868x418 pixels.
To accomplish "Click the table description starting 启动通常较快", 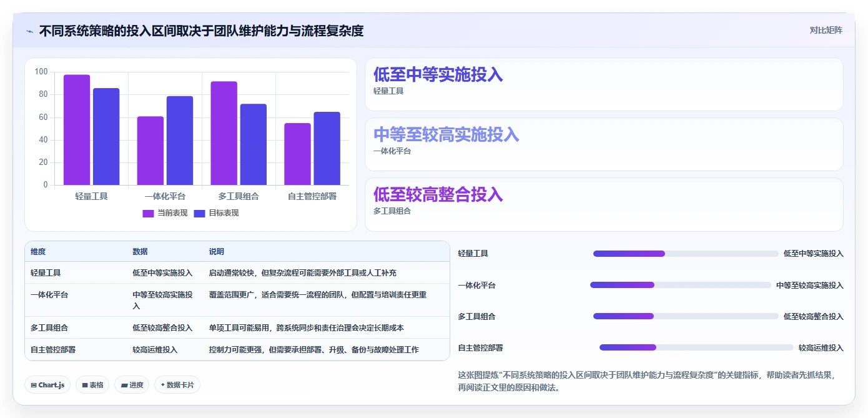I will 303,273.
